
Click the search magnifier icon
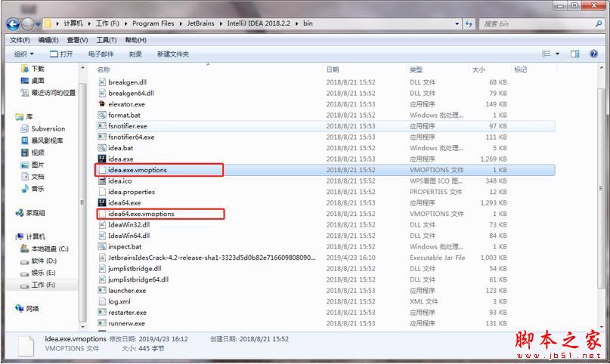(x=599, y=23)
